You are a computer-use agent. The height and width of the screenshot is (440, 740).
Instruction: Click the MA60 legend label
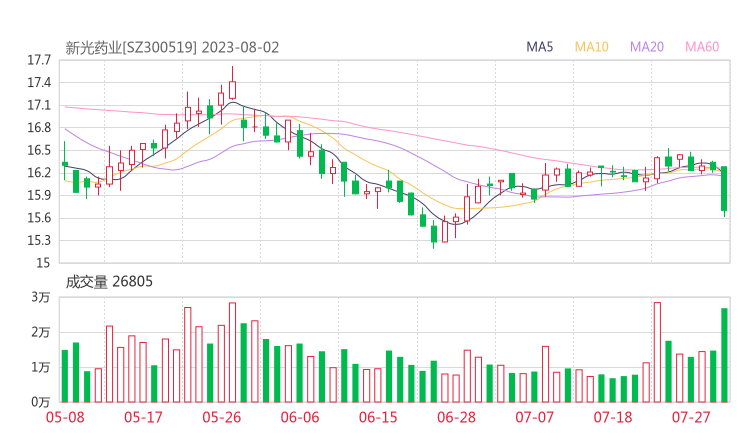tap(702, 47)
